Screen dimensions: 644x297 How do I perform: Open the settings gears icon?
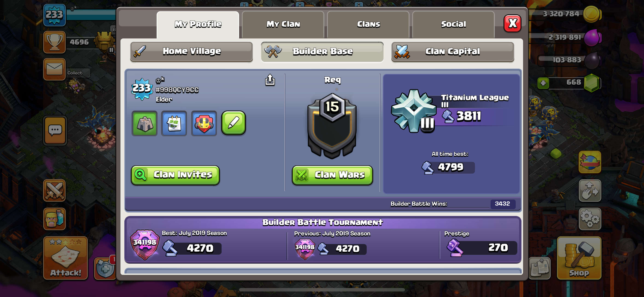tap(590, 219)
